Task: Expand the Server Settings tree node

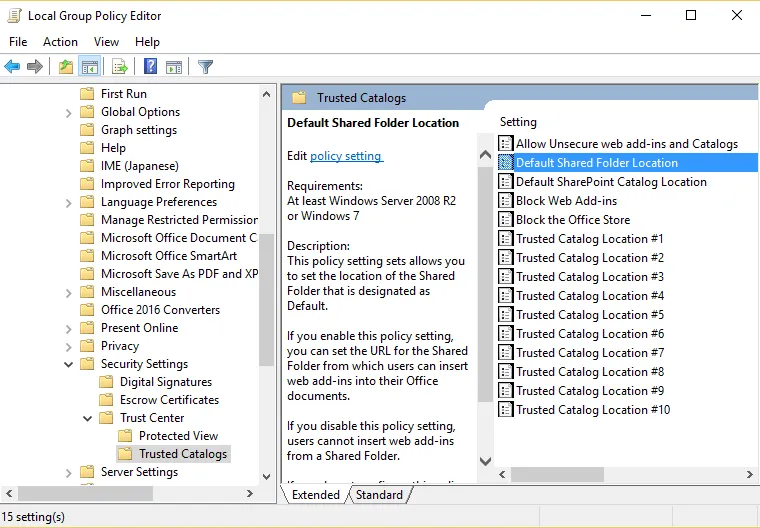Action: 68,472
